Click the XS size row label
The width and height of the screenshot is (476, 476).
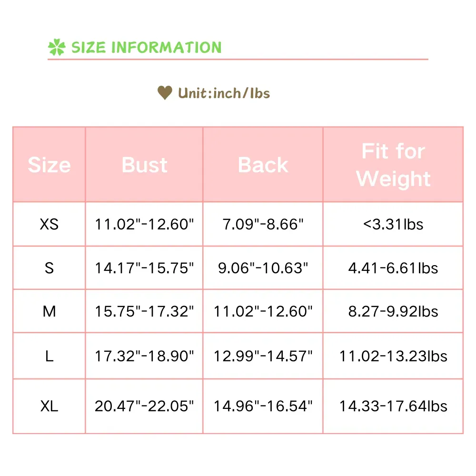(x=49, y=224)
